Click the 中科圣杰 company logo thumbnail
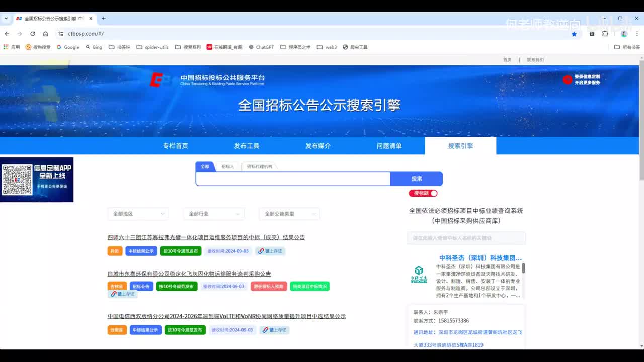The height and width of the screenshot is (362, 644). click(419, 275)
